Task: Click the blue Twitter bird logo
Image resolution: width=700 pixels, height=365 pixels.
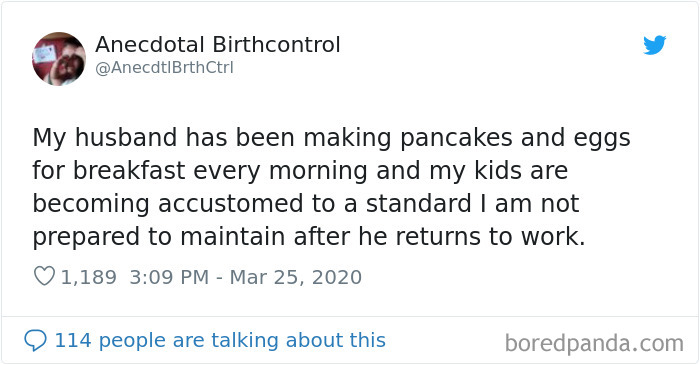Action: point(654,45)
